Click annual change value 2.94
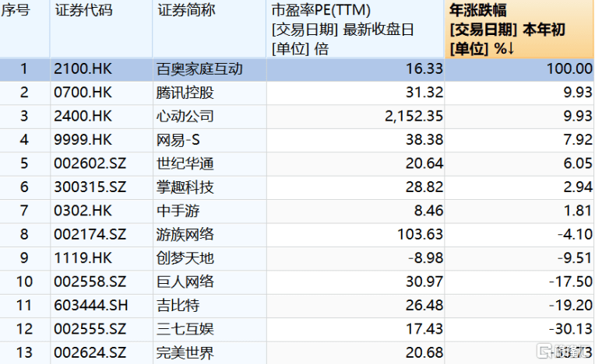The height and width of the screenshot is (364, 595). pyautogui.click(x=578, y=187)
